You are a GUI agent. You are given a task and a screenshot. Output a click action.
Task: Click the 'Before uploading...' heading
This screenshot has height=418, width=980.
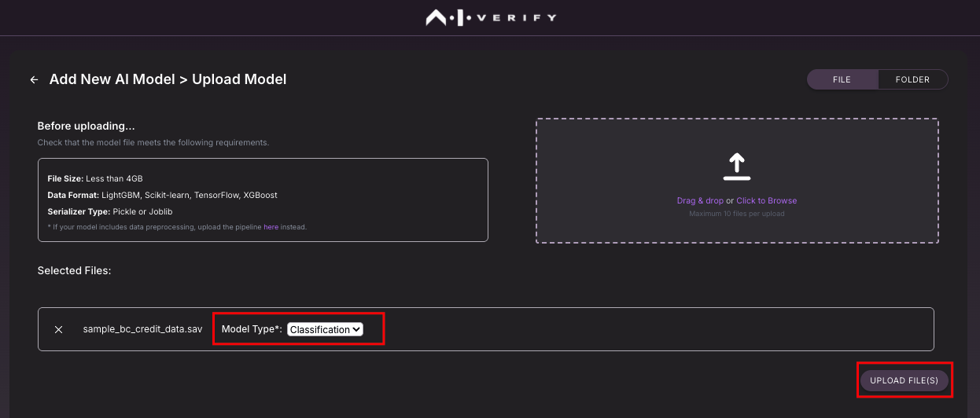[87, 126]
